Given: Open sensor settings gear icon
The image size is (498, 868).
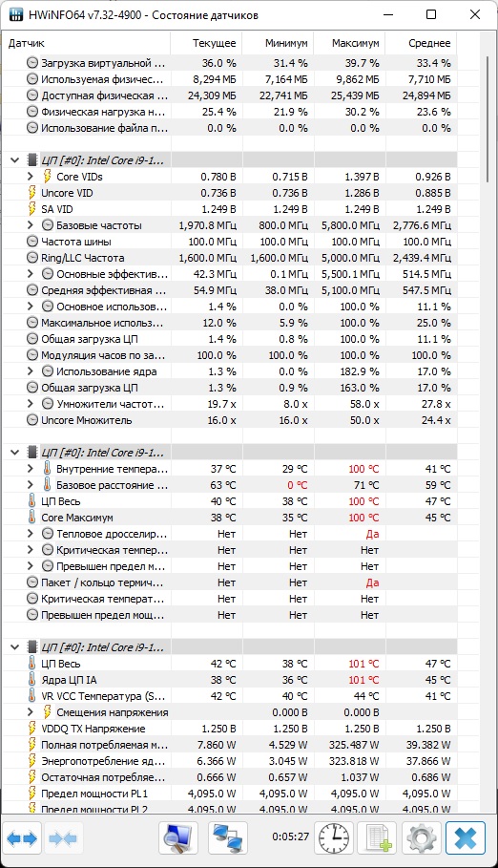Looking at the screenshot, I should pos(421,838).
